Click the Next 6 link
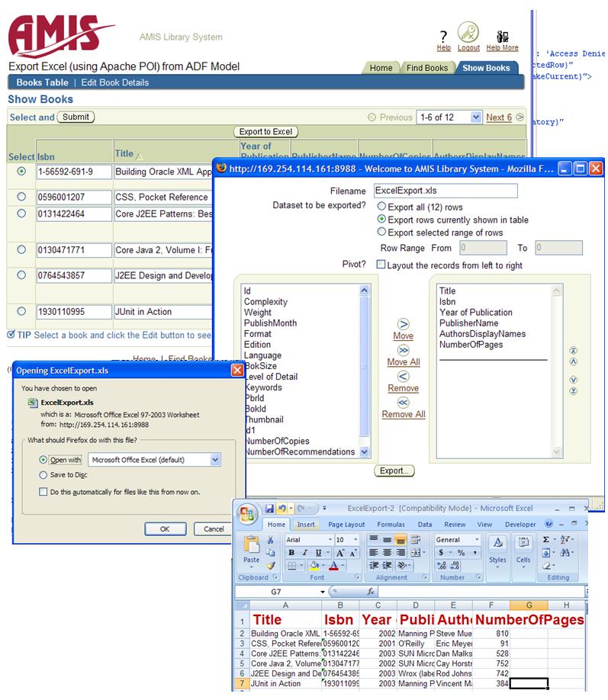 pyautogui.click(x=499, y=117)
